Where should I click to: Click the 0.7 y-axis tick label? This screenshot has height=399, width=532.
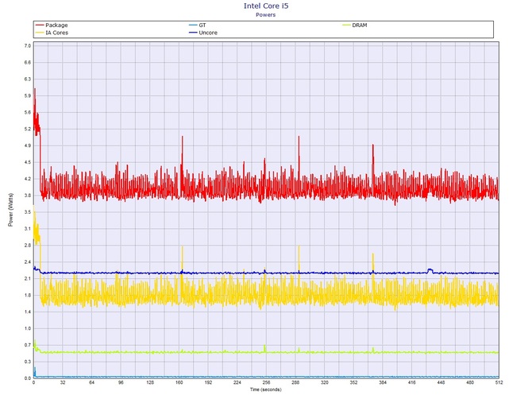click(x=28, y=345)
